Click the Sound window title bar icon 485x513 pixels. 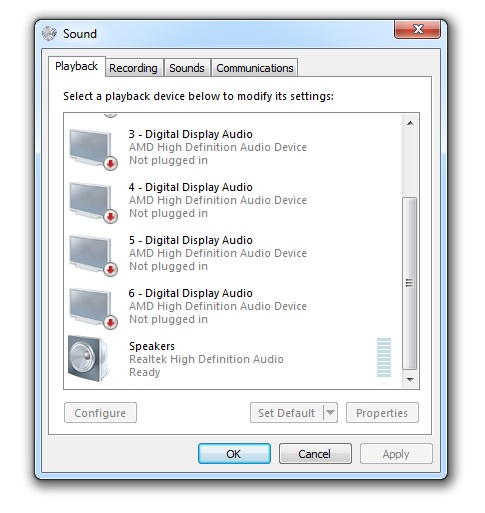50,34
